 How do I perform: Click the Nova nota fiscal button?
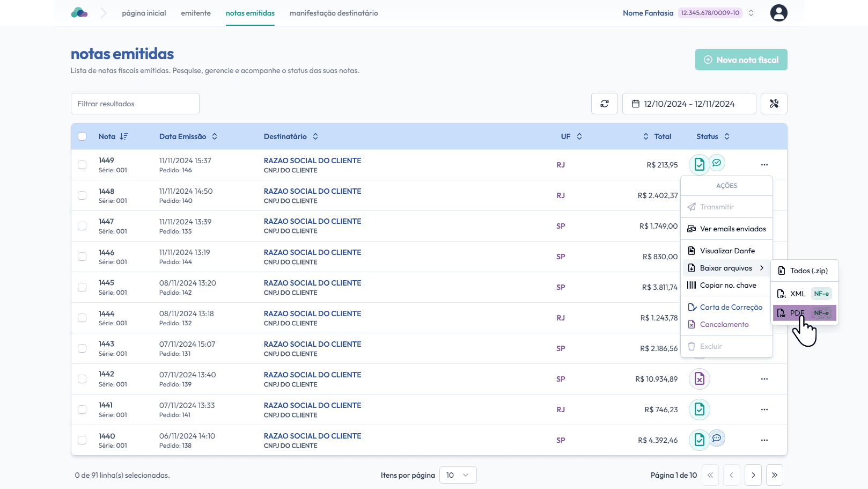pos(741,60)
